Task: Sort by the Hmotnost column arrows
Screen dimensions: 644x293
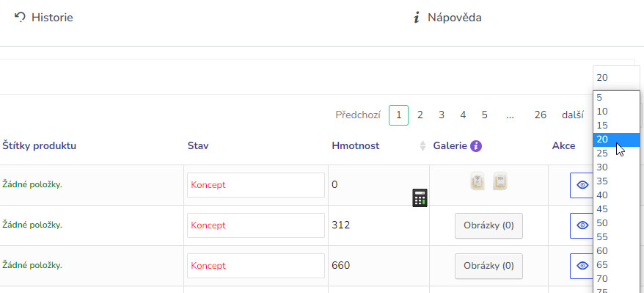Action: click(422, 145)
